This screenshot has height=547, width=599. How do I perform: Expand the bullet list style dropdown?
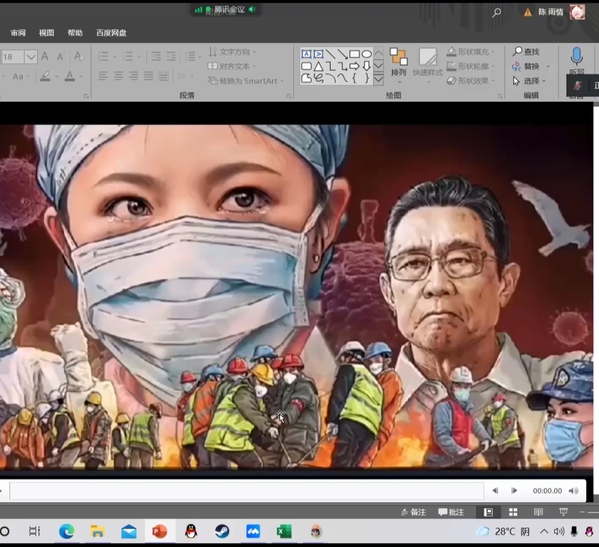115,57
